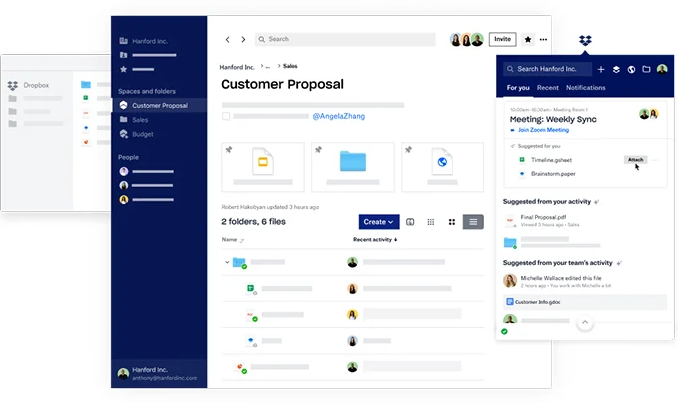Open the Create dropdown button

[380, 221]
